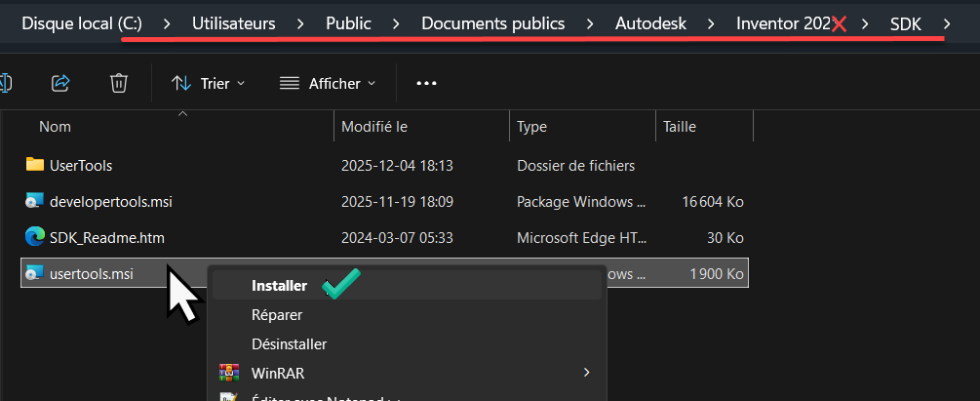Viewport: 980px width, 401px height.
Task: Choose Réparer in the context menu
Action: 277,315
